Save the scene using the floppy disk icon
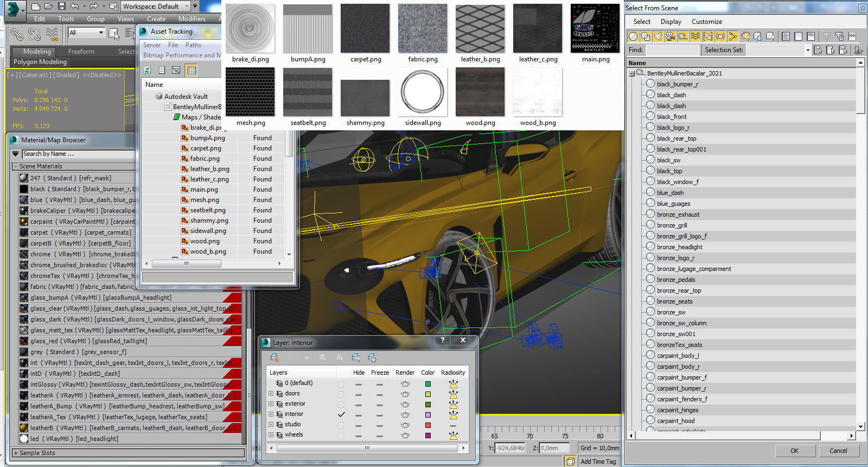 (x=61, y=7)
